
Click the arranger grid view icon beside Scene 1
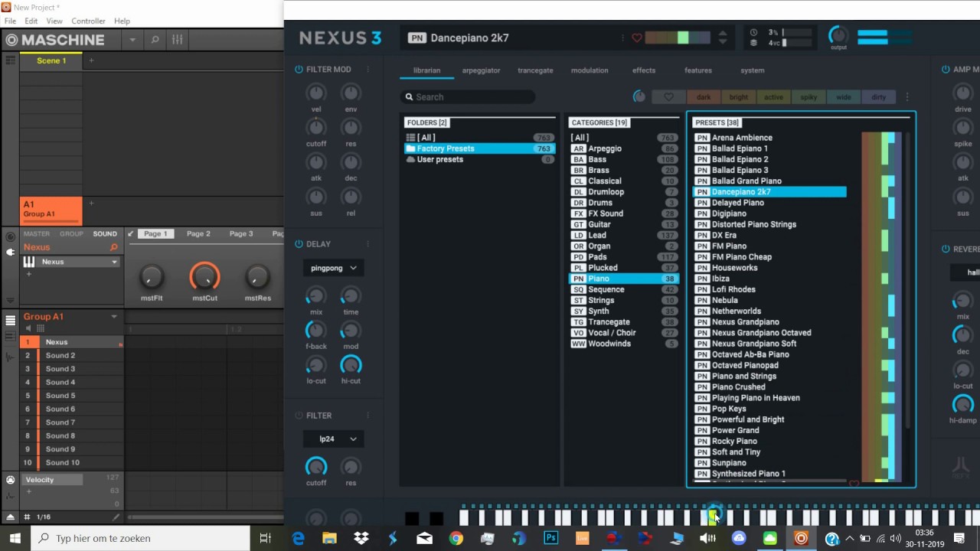coord(10,60)
